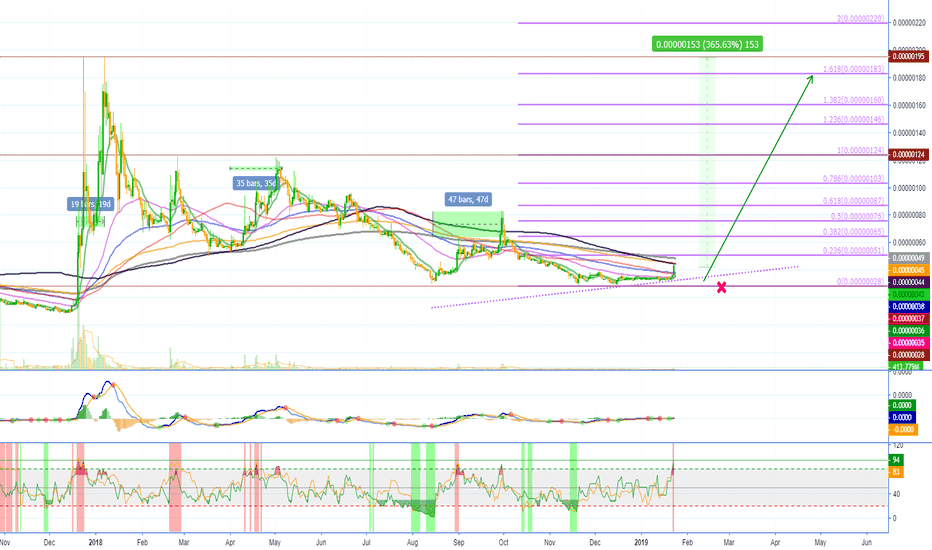This screenshot has height=550, width=932.
Task: Click the dark red 0.00000124 price tag
Action: click(908, 155)
